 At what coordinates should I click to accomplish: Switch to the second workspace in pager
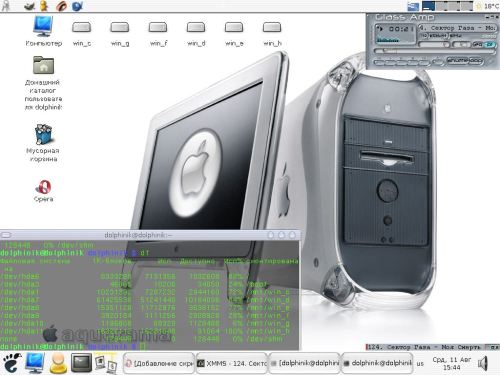[441, 6]
